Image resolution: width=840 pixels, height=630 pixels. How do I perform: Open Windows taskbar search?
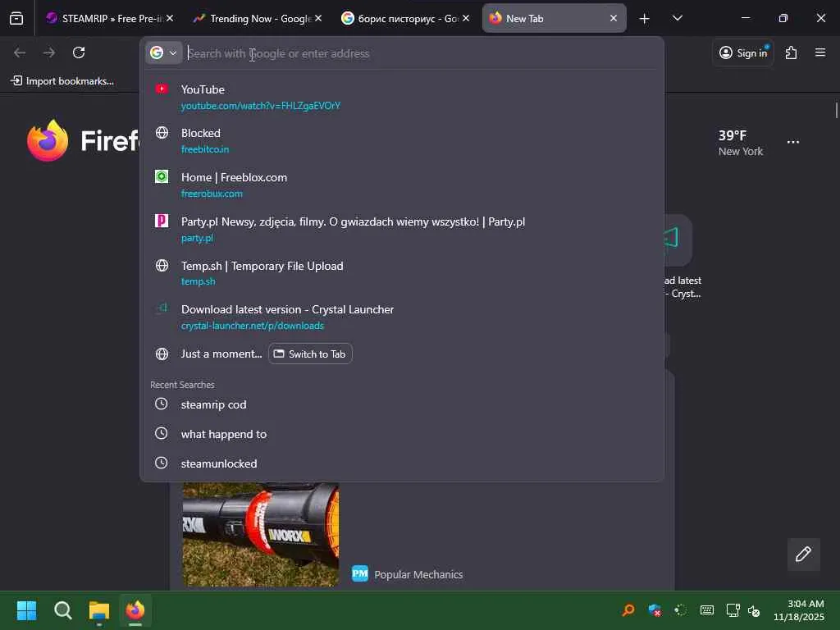pyautogui.click(x=62, y=610)
